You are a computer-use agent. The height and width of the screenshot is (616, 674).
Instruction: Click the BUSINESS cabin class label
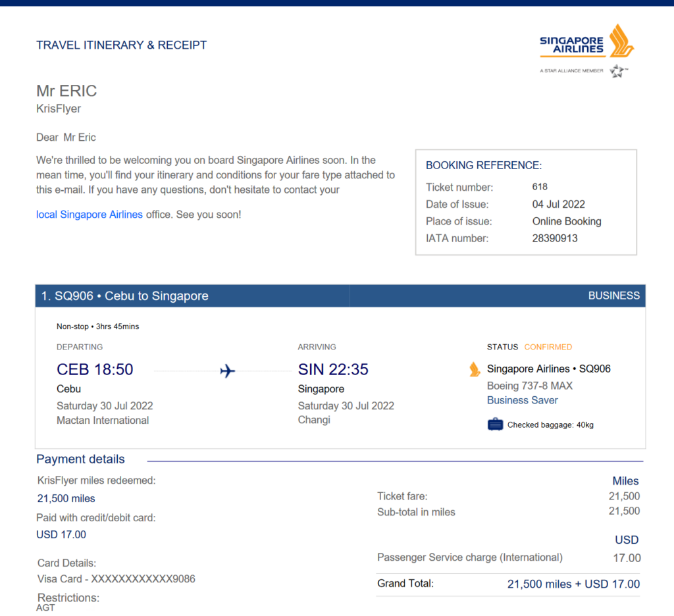[x=614, y=295]
